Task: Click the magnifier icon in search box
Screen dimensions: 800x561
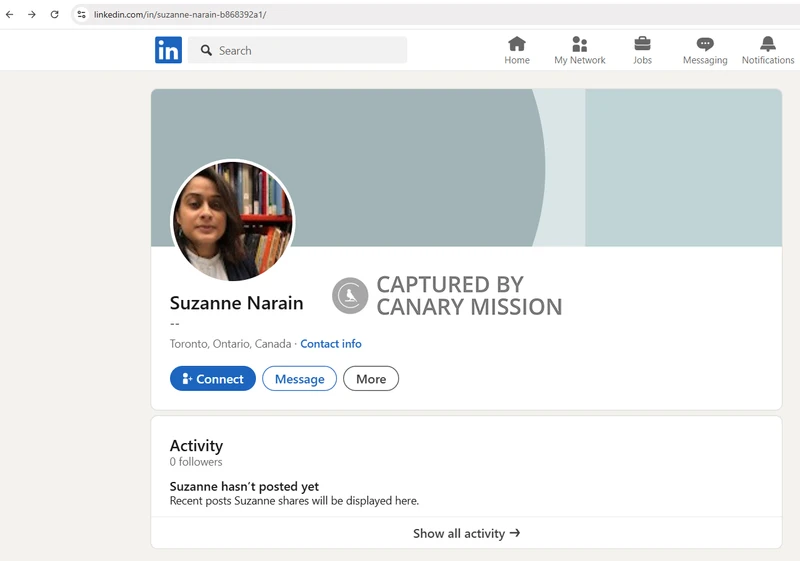Action: pyautogui.click(x=206, y=50)
